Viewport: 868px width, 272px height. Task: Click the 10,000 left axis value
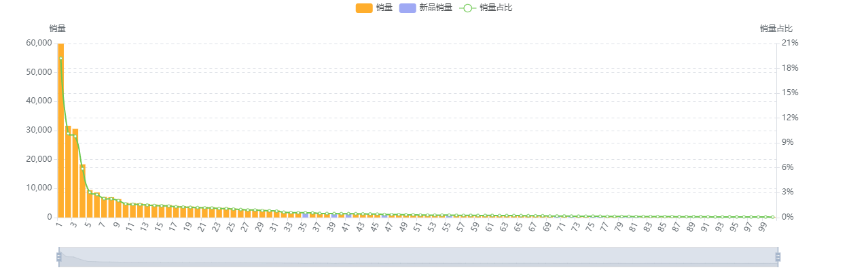[x=39, y=188]
